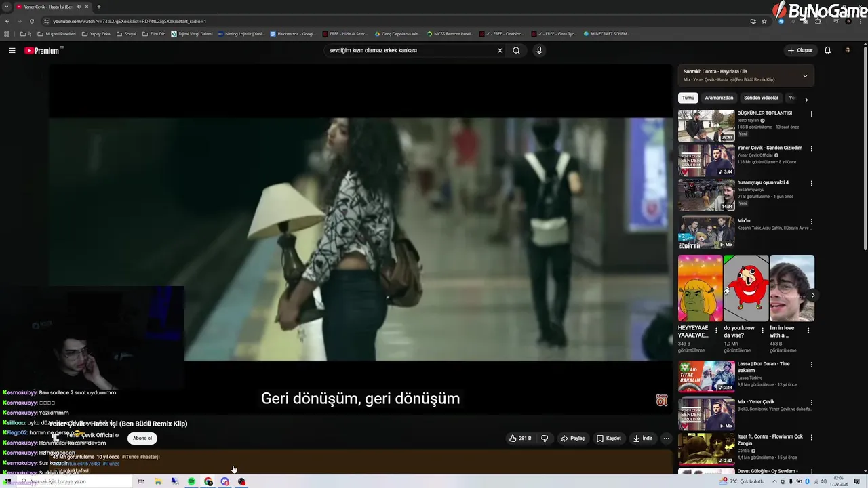
Task: Open the Yapay Zeka bookmarks folder
Action: coord(96,33)
